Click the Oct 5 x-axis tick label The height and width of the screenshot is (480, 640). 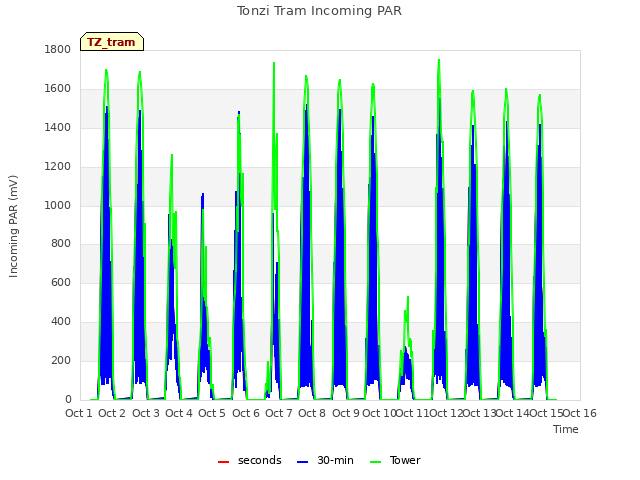pos(212,413)
